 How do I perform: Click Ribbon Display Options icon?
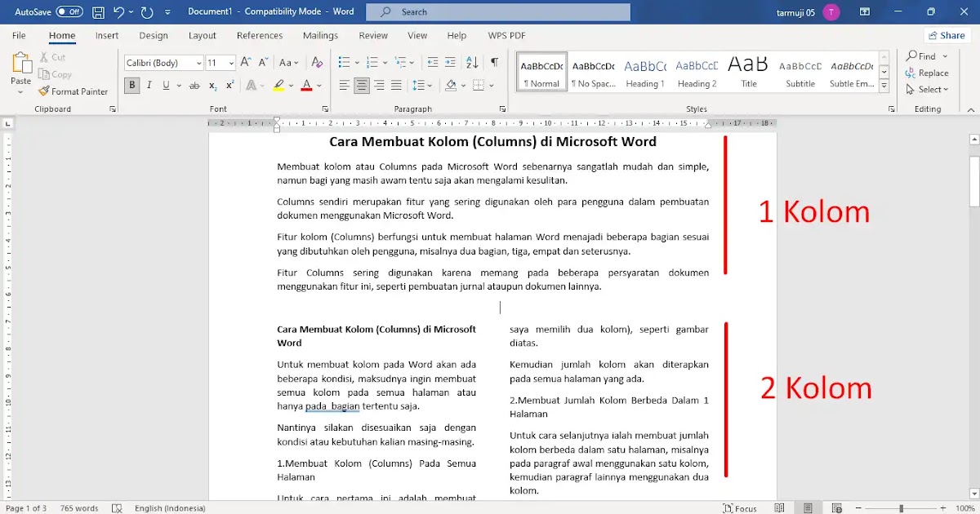click(x=865, y=12)
